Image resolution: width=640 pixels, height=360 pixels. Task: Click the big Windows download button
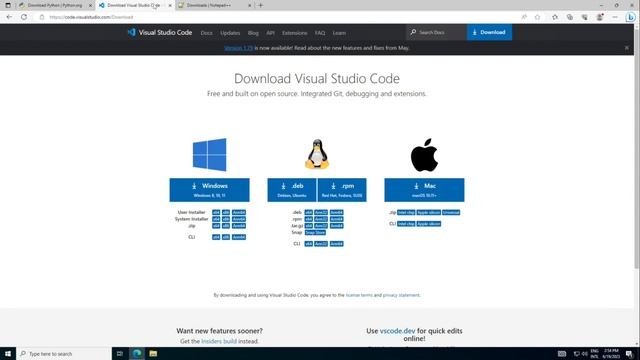point(209,190)
